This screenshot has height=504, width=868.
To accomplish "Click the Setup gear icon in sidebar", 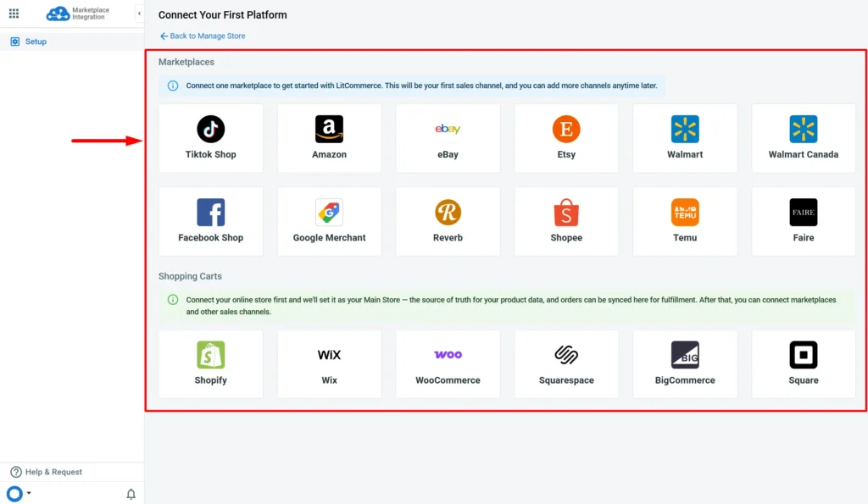I will (x=15, y=42).
